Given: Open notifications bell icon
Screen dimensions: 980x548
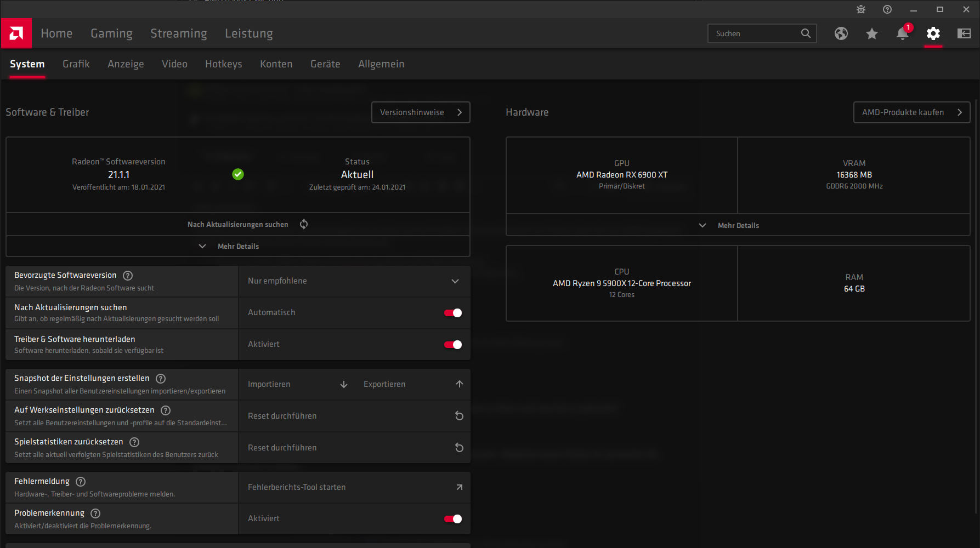Looking at the screenshot, I should (x=903, y=33).
